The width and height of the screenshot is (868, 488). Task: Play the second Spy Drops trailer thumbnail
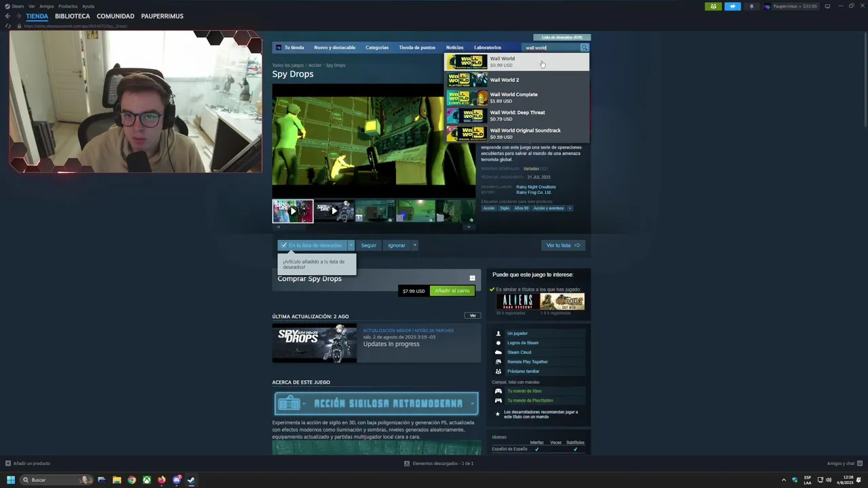(x=334, y=211)
